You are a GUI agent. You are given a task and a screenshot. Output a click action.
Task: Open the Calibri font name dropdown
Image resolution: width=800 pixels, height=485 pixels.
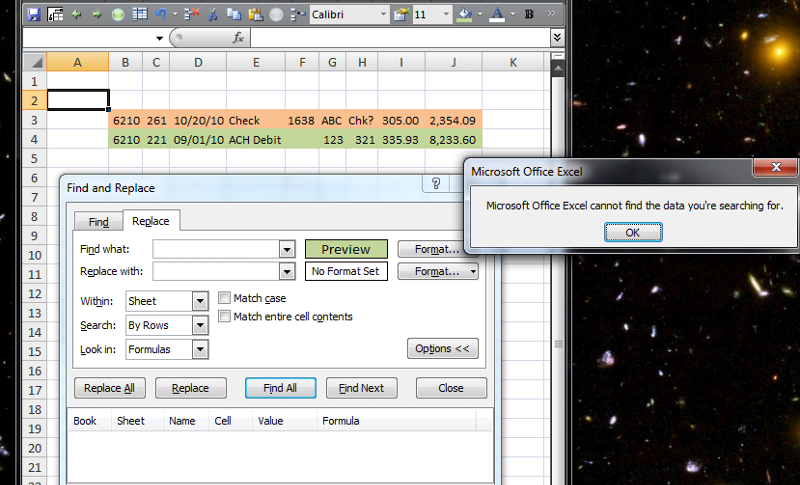384,14
